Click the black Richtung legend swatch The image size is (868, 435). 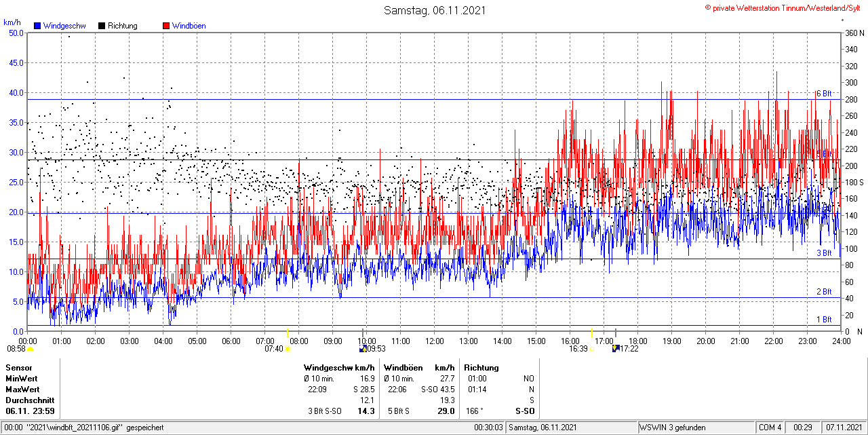102,26
